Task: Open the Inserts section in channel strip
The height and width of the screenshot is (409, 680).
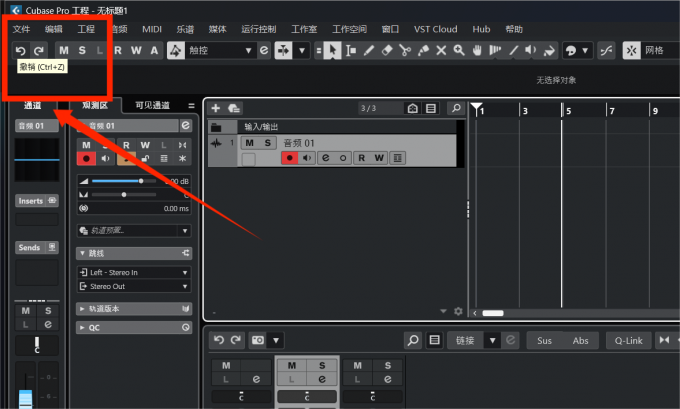Action: 37,201
